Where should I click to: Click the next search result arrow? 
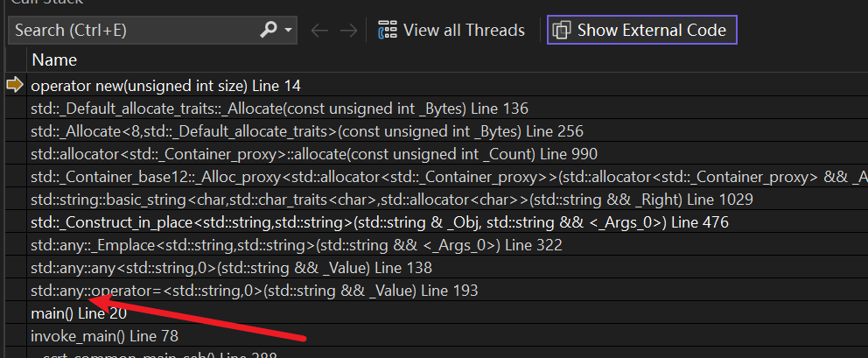point(348,31)
